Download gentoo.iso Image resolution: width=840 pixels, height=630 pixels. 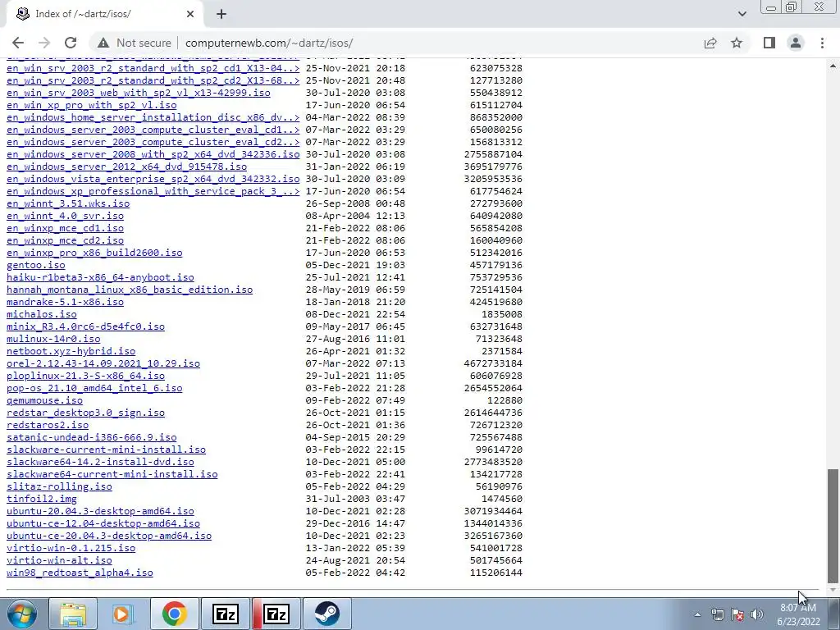36,265
